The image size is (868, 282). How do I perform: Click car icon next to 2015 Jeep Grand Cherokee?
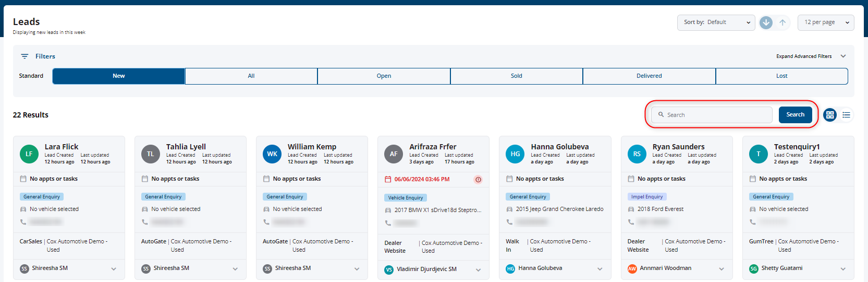pos(509,209)
